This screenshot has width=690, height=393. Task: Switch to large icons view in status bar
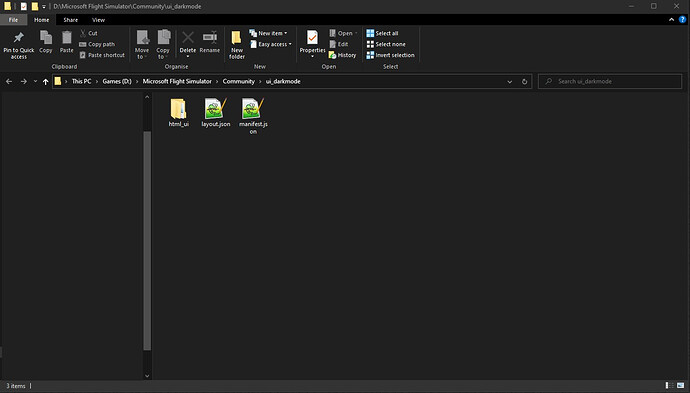[681, 386]
